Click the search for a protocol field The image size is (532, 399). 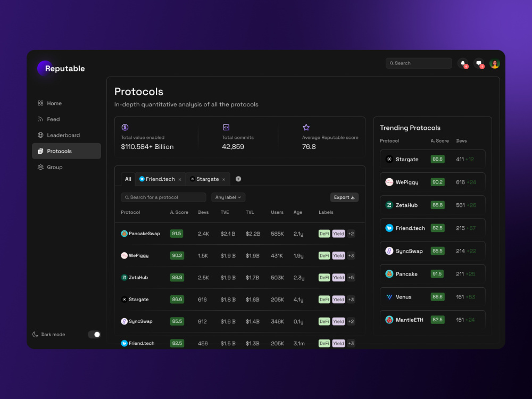(x=163, y=197)
